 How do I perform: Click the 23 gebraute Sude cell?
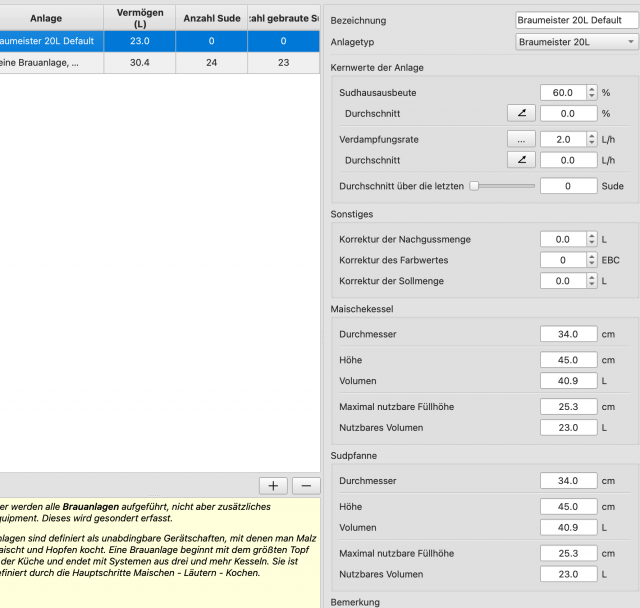(284, 63)
